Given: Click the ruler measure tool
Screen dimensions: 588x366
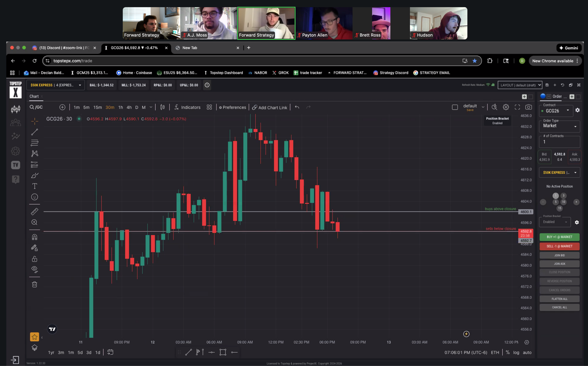Looking at the screenshot, I should point(34,212).
